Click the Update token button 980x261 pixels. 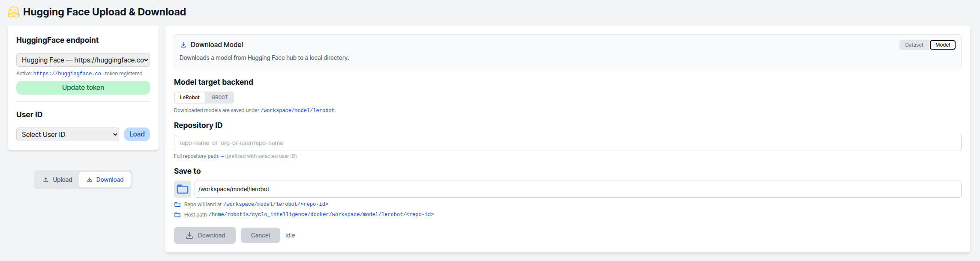(x=83, y=88)
